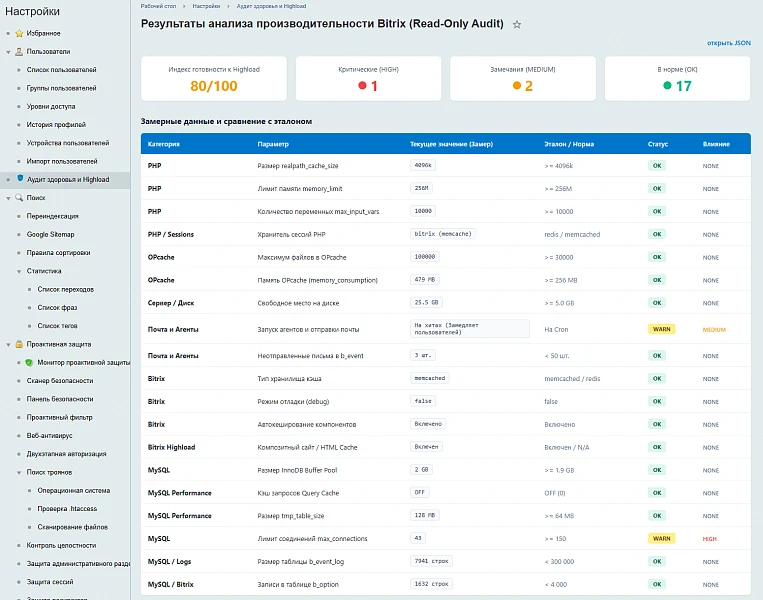The height and width of the screenshot is (600, 763).
Task: Add page to favorites with star icon
Action: pyautogui.click(x=517, y=24)
